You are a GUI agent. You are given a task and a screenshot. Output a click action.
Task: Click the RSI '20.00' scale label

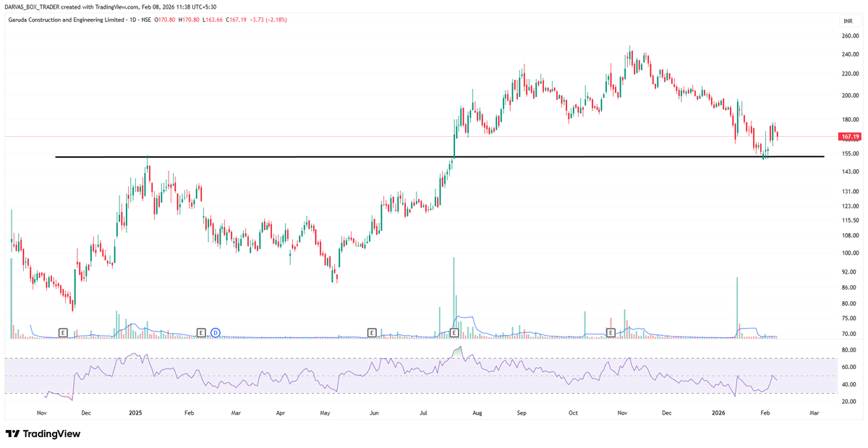click(x=851, y=402)
